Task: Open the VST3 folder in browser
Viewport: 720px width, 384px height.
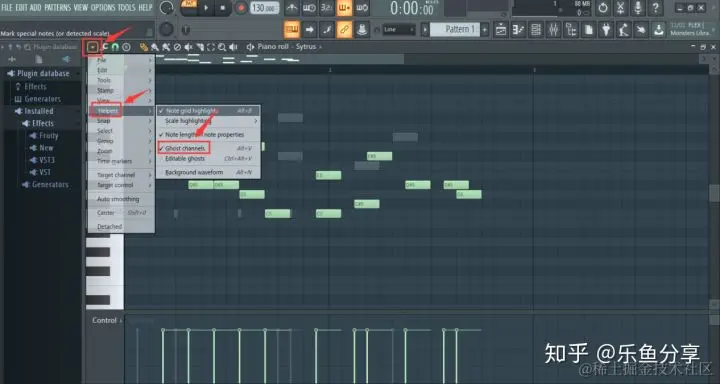Action: tap(46, 160)
